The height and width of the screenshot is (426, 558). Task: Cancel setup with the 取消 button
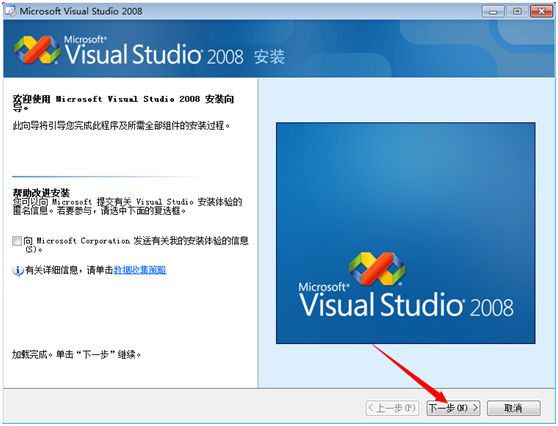click(x=514, y=408)
